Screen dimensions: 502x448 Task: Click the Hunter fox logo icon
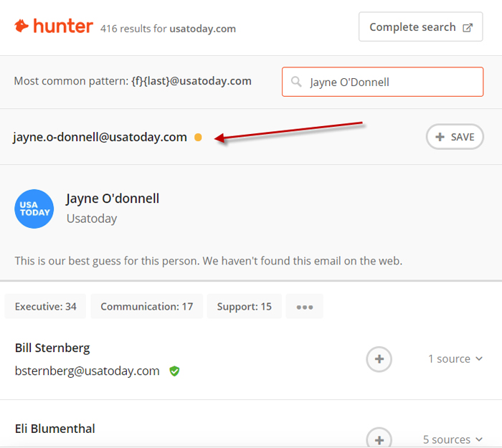point(22,26)
